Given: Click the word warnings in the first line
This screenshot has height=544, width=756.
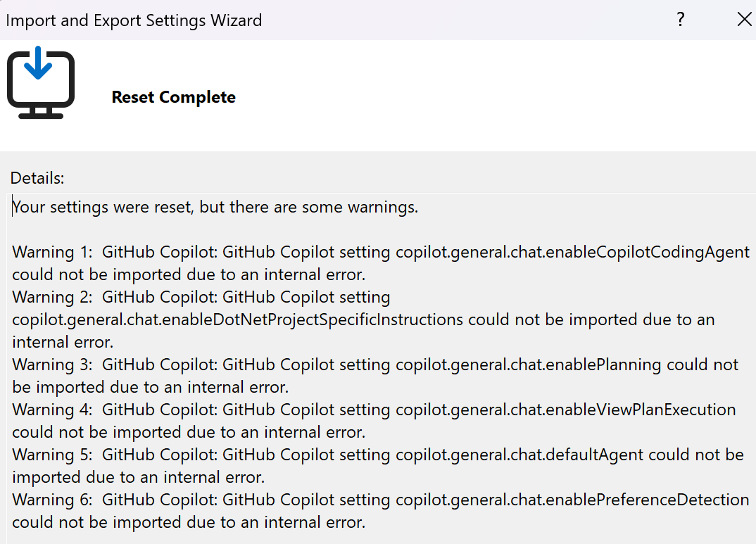Looking at the screenshot, I should pos(386,208).
